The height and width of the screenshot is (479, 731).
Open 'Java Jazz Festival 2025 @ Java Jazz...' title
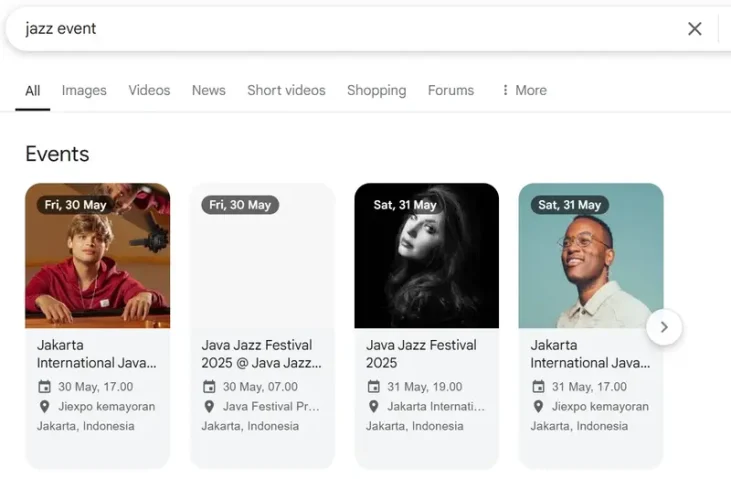click(x=262, y=354)
